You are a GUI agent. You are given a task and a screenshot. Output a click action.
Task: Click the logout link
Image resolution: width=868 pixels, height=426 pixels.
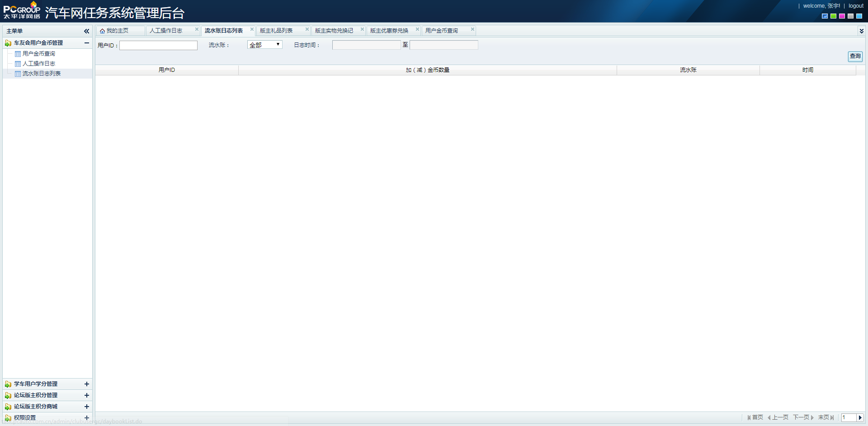(x=856, y=6)
